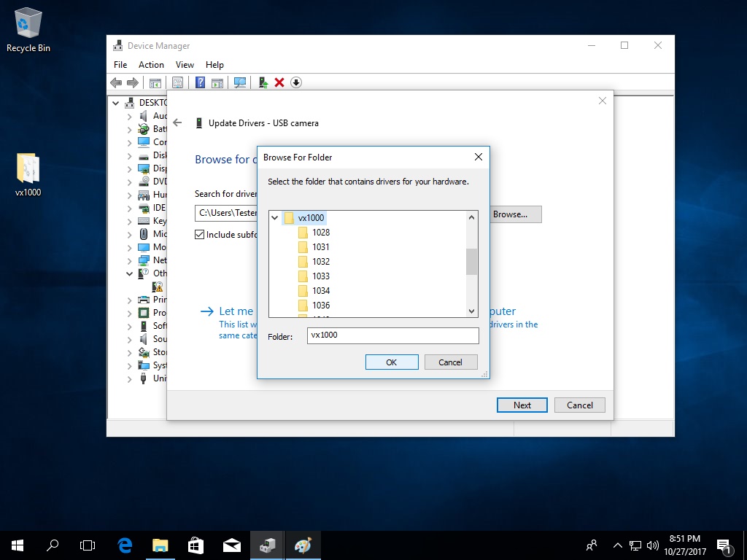This screenshot has height=560, width=747.
Task: Click the folder tree scroll down arrow
Action: click(x=472, y=311)
